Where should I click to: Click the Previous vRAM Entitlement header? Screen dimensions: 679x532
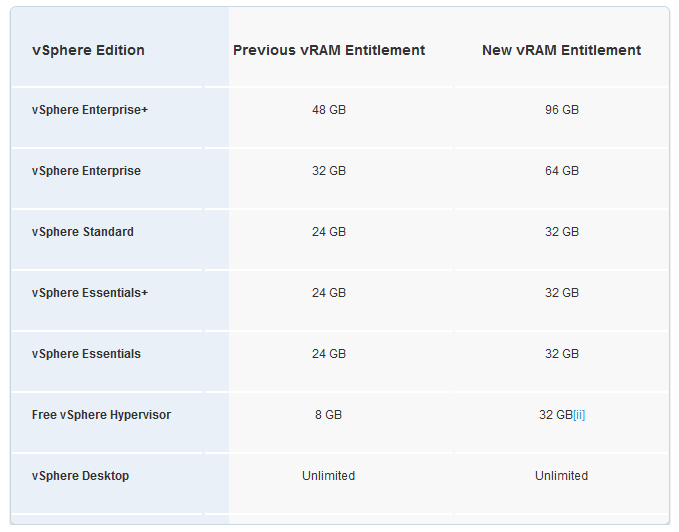tap(329, 50)
